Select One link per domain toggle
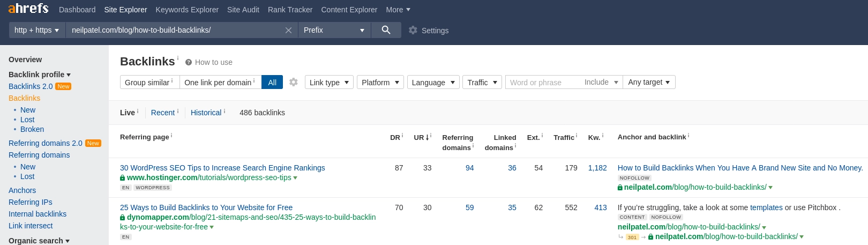The width and height of the screenshot is (868, 245). 220,82
